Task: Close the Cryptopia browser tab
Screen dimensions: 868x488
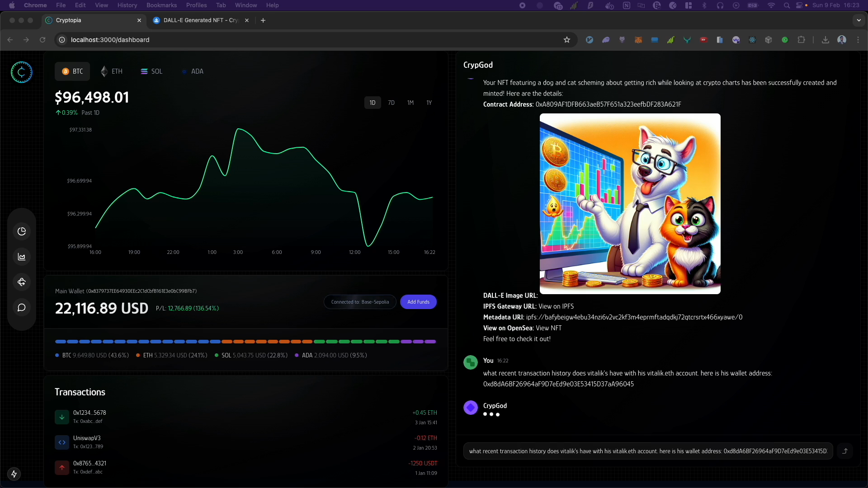Action: [139, 20]
